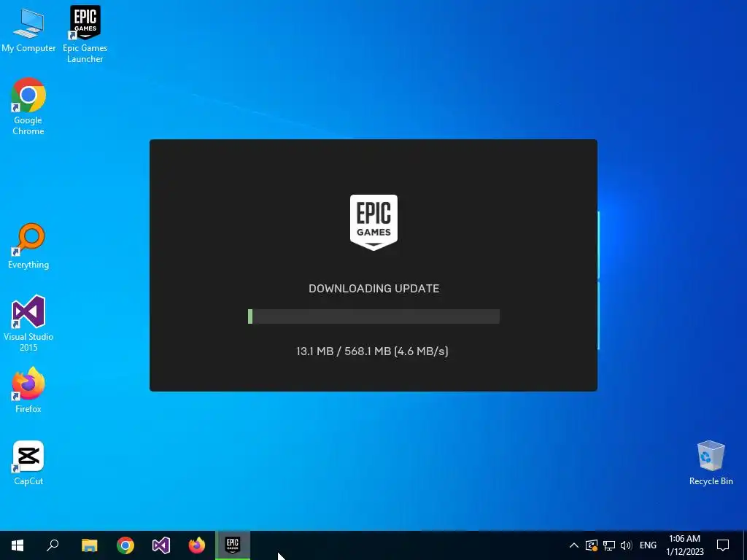Select the Recycle Bin desktop icon

(x=711, y=463)
